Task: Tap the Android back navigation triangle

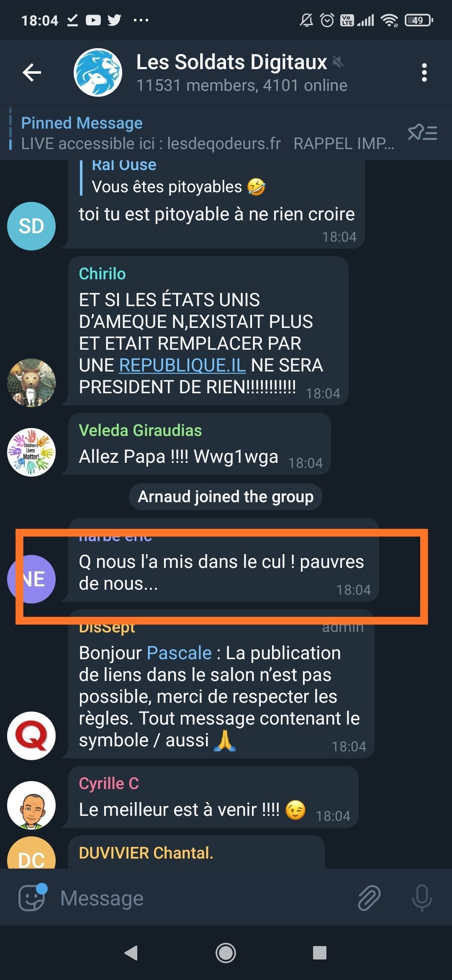Action: pyautogui.click(x=131, y=953)
